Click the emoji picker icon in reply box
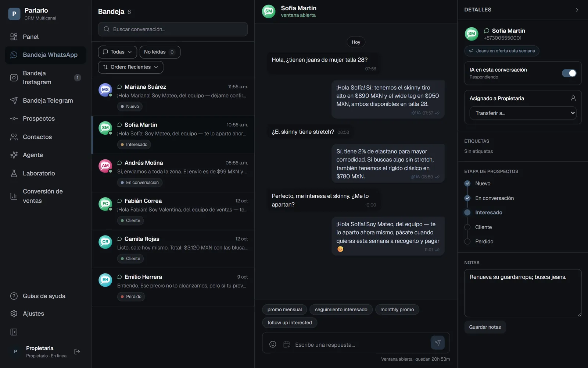588x368 pixels. point(273,344)
